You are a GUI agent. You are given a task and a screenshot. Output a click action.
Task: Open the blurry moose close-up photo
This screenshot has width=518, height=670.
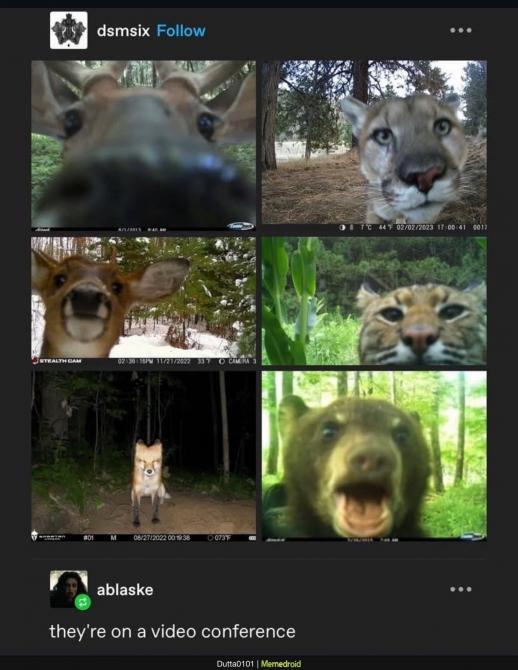144,145
